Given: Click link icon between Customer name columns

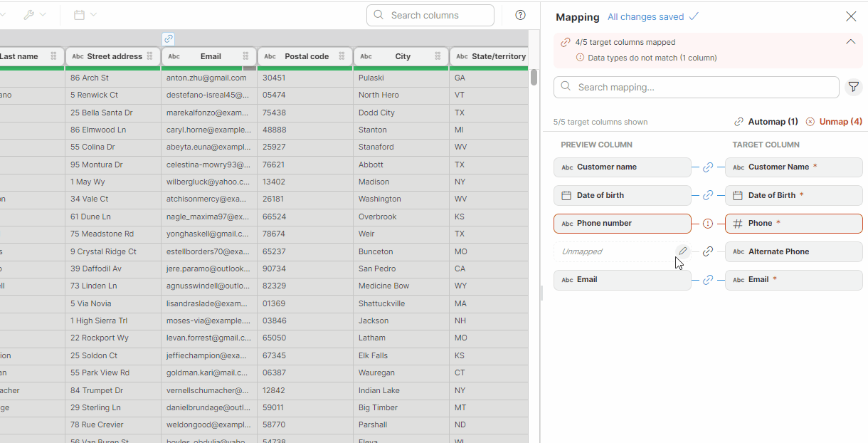Looking at the screenshot, I should (x=708, y=167).
